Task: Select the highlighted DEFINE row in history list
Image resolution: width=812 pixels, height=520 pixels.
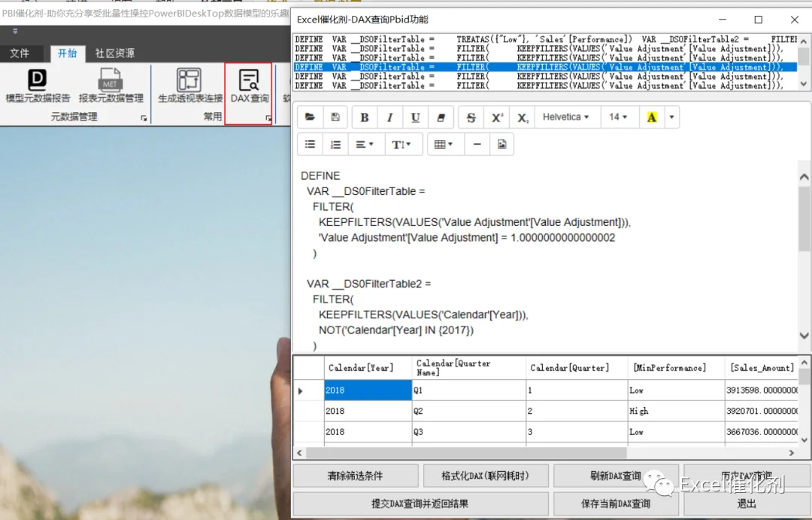Action: pos(545,67)
